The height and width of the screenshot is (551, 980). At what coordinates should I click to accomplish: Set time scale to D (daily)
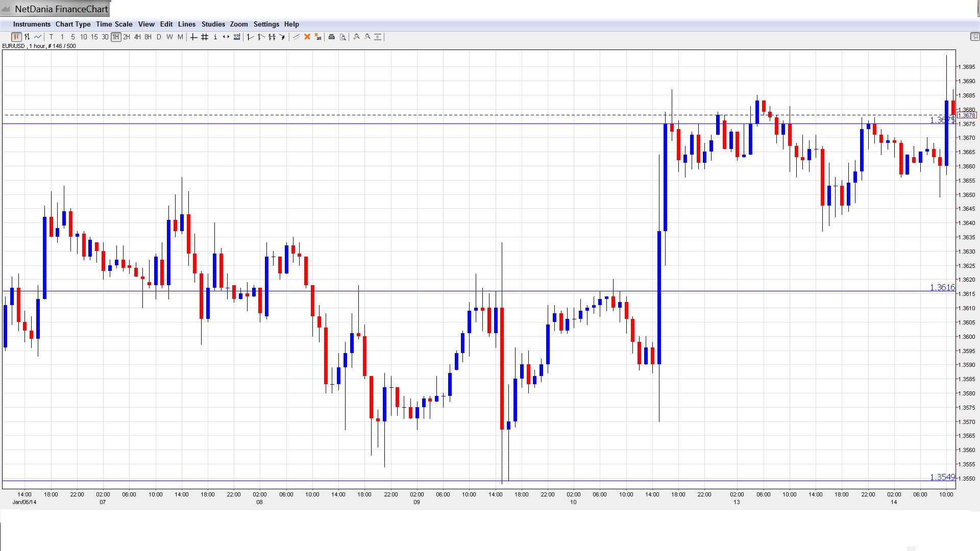159,37
